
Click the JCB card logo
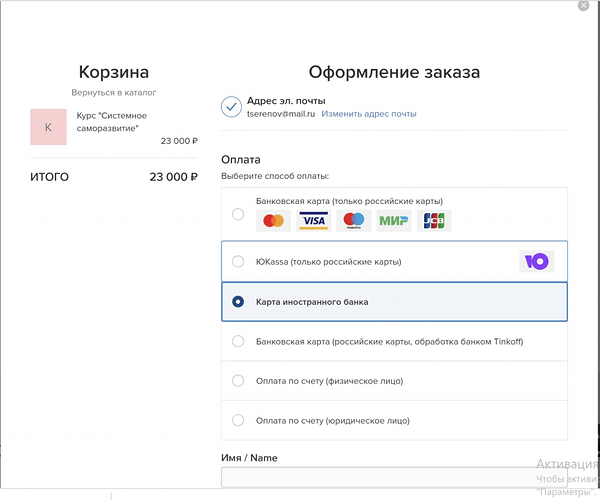pyautogui.click(x=434, y=221)
